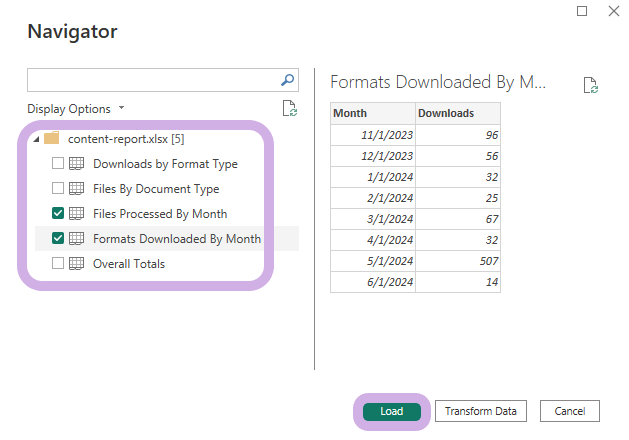Enable the Files By Document Type checkbox
The width and height of the screenshot is (629, 440).
[58, 188]
